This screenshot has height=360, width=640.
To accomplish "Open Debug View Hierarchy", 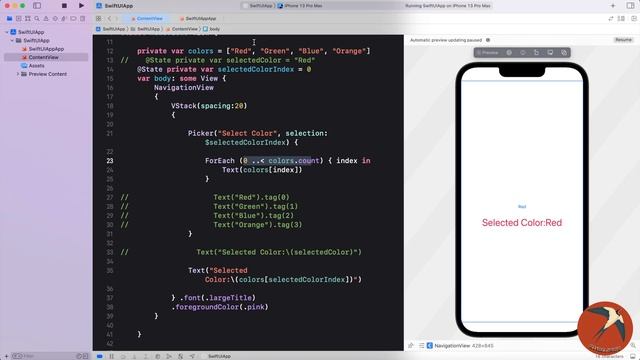I will (x=158, y=356).
